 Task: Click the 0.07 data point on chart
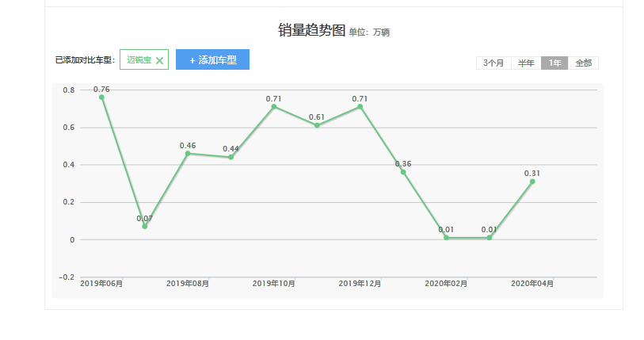coord(144,227)
